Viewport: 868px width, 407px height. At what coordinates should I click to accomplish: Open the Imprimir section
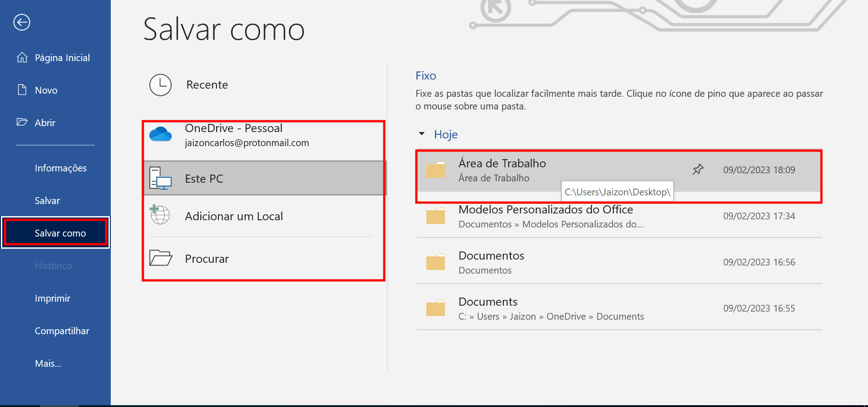pyautogui.click(x=52, y=298)
